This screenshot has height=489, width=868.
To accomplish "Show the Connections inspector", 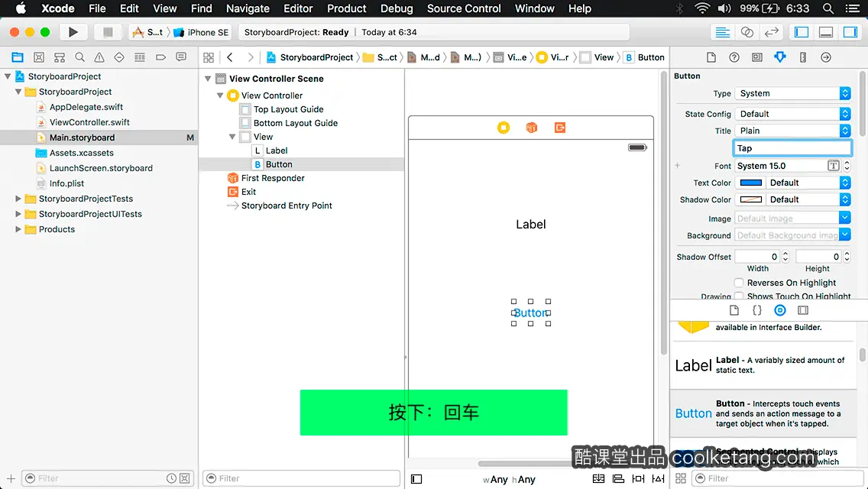I will 825,57.
